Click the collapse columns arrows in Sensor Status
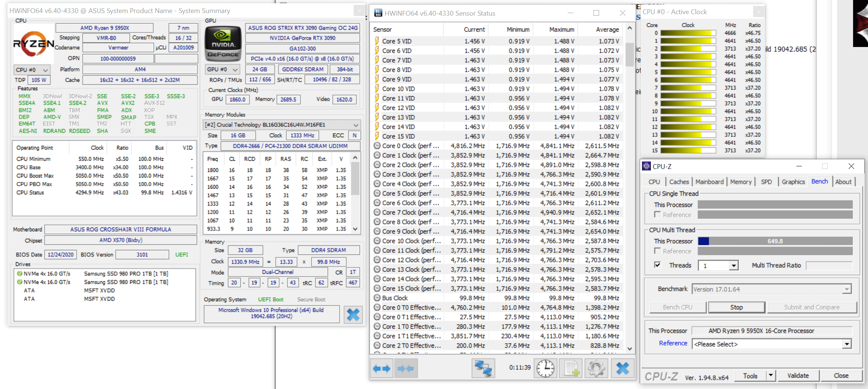868x389 pixels. [x=405, y=368]
